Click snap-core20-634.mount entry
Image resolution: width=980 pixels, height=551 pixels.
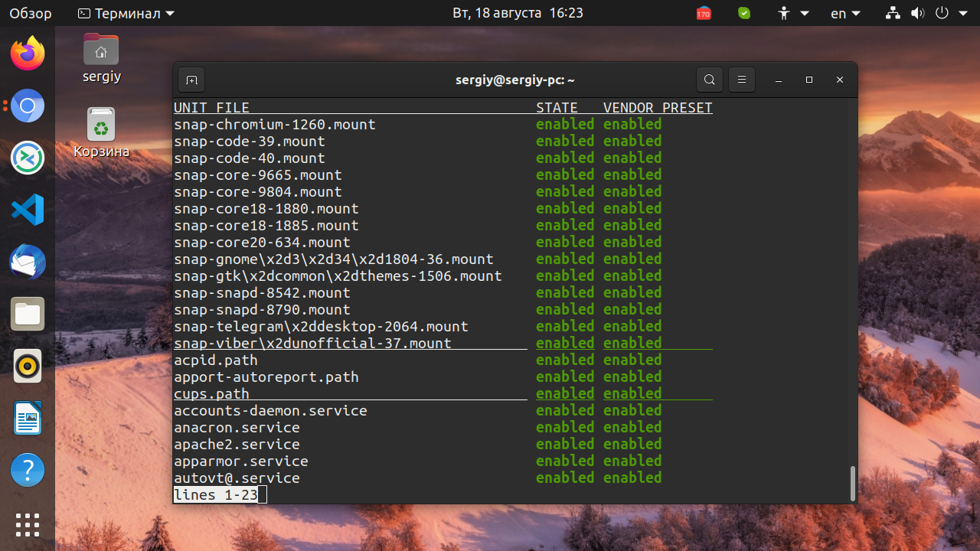(x=262, y=242)
